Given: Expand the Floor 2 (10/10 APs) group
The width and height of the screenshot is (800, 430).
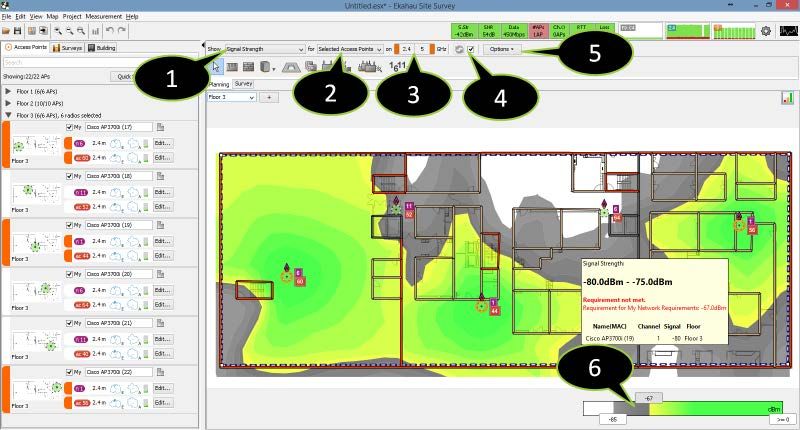Looking at the screenshot, I should click(8, 103).
